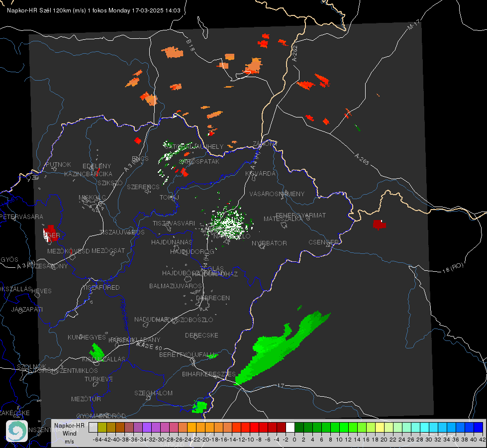Click the -64 value on the legend scale
Viewport: 487px width, 448px height.
(x=97, y=440)
